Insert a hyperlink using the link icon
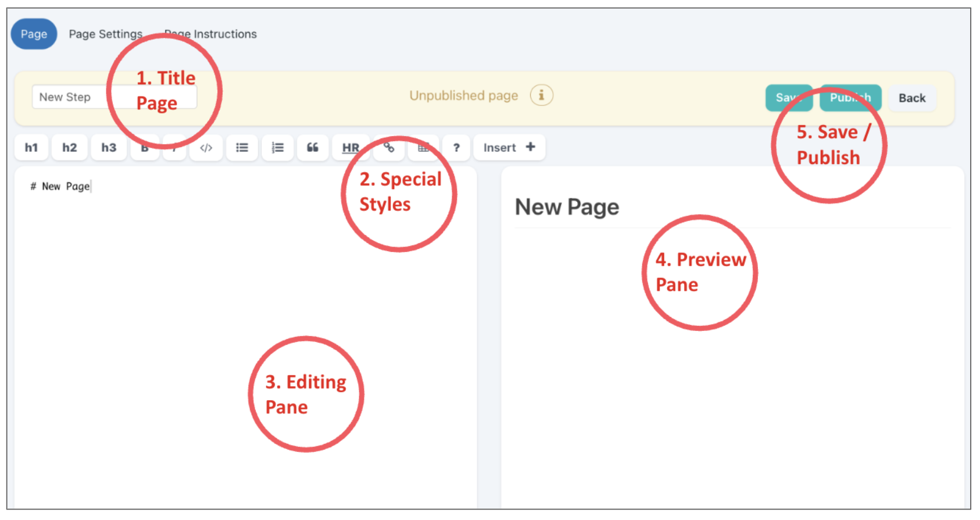The height and width of the screenshot is (520, 980). (x=388, y=148)
